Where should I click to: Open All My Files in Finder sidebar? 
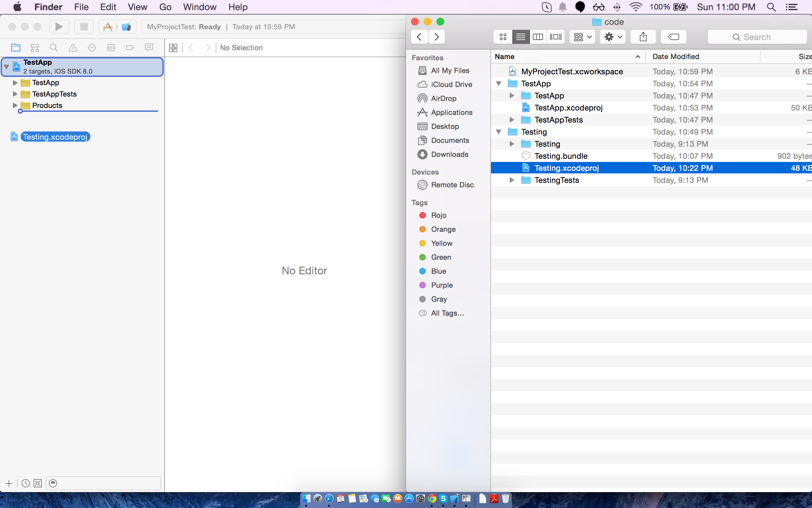[443, 70]
